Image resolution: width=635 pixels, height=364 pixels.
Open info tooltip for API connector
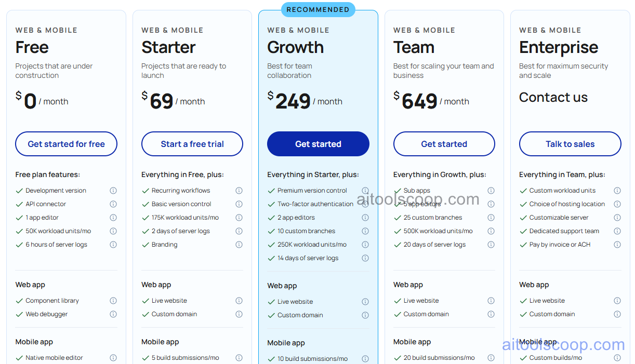[113, 204]
